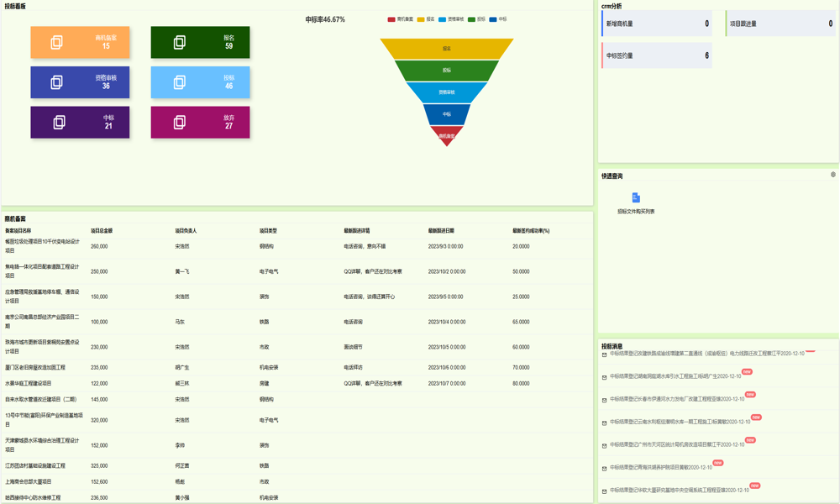
Task: Toggle 商机备案 red legend in funnel chart
Action: coord(391,19)
